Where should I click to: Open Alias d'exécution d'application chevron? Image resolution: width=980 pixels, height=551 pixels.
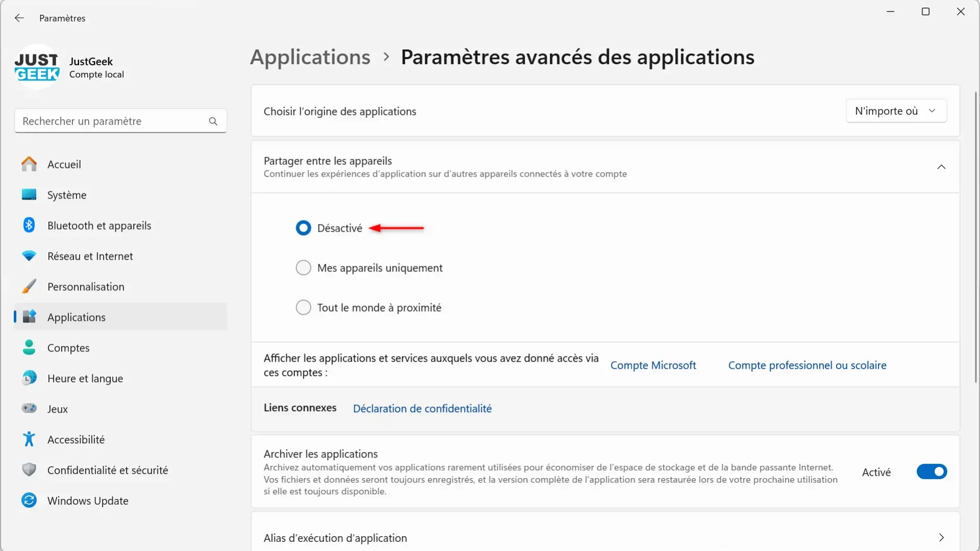pyautogui.click(x=941, y=538)
